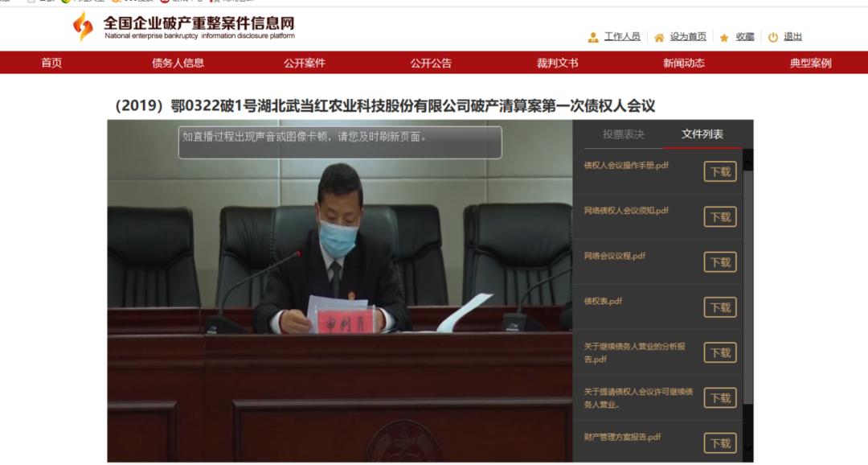
Task: Download 债权人会议操作手册.pdf
Action: coord(720,172)
